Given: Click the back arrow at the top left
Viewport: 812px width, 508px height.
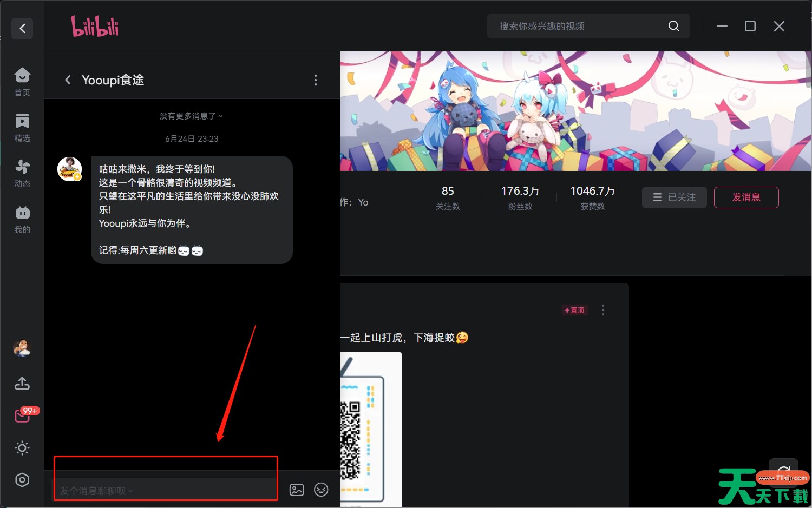Looking at the screenshot, I should (x=22, y=28).
